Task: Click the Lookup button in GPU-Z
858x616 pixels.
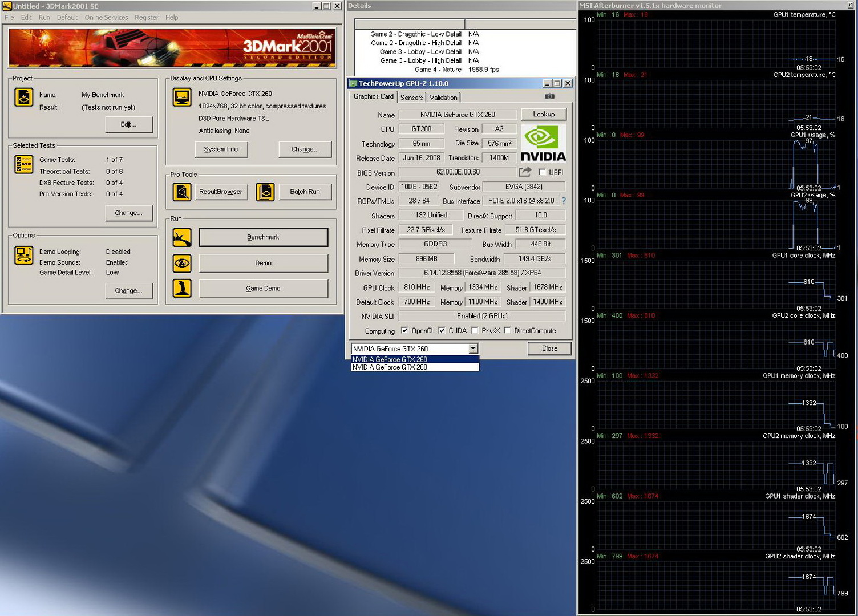Action: (x=544, y=114)
